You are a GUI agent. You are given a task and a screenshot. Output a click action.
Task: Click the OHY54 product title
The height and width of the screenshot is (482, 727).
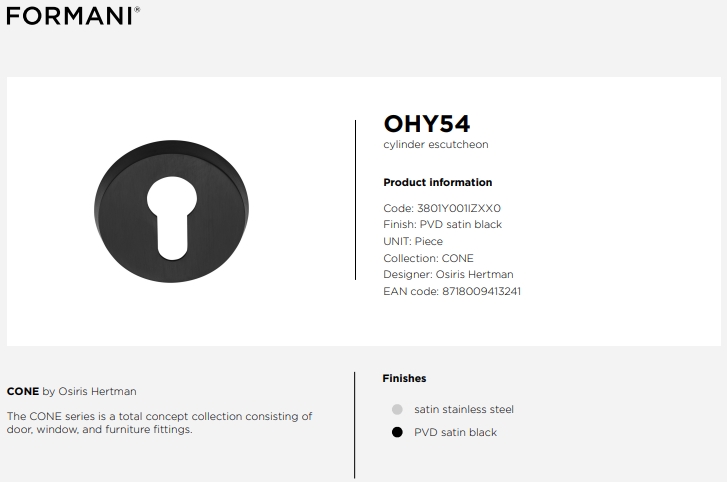pyautogui.click(x=427, y=124)
